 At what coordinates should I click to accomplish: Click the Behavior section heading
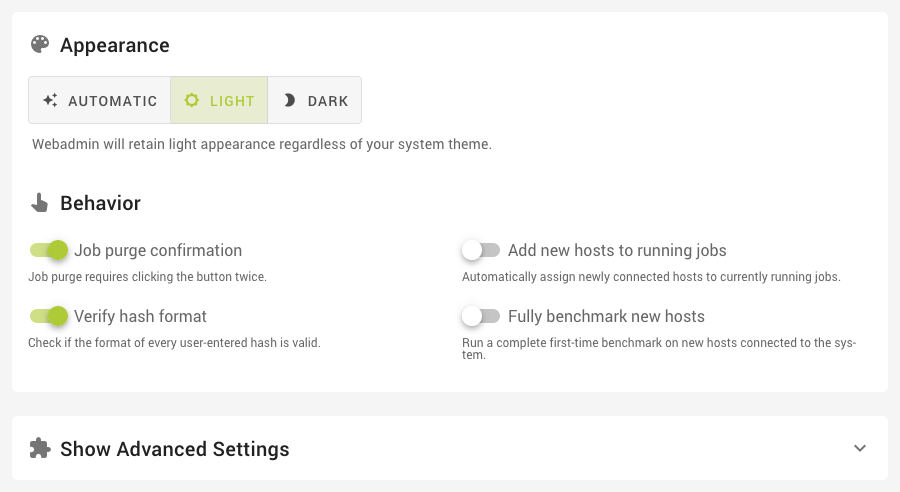coord(100,203)
